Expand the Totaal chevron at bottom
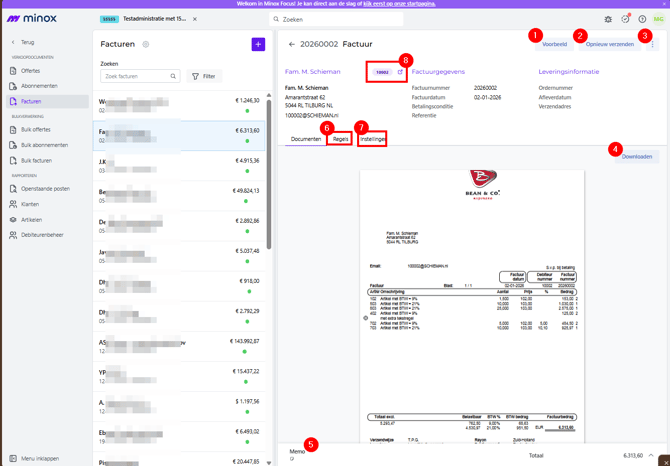This screenshot has height=466, width=670. pos(651,455)
